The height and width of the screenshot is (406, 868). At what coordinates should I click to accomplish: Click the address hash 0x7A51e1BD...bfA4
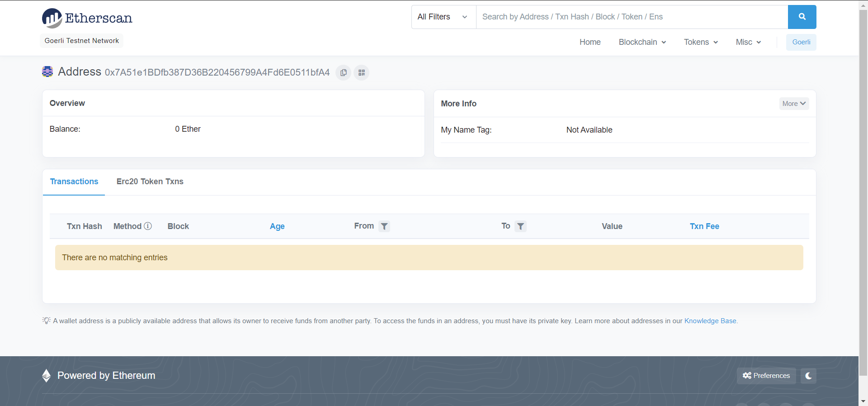tap(217, 72)
